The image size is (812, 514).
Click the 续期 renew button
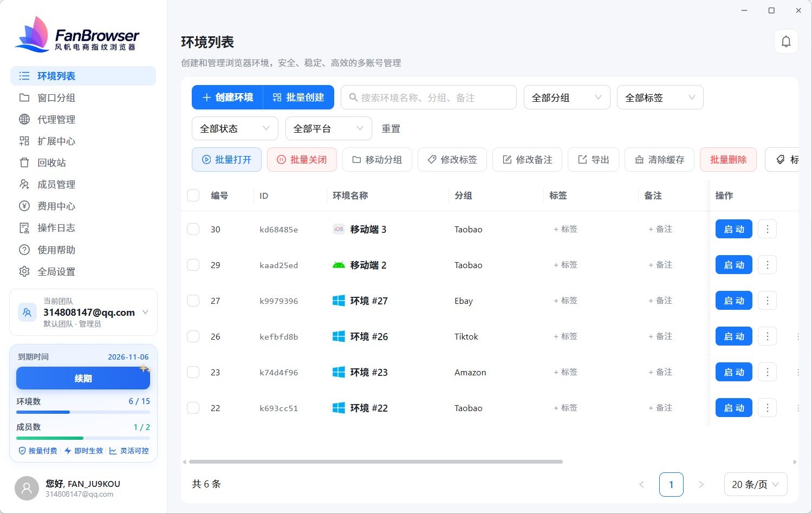(x=83, y=378)
